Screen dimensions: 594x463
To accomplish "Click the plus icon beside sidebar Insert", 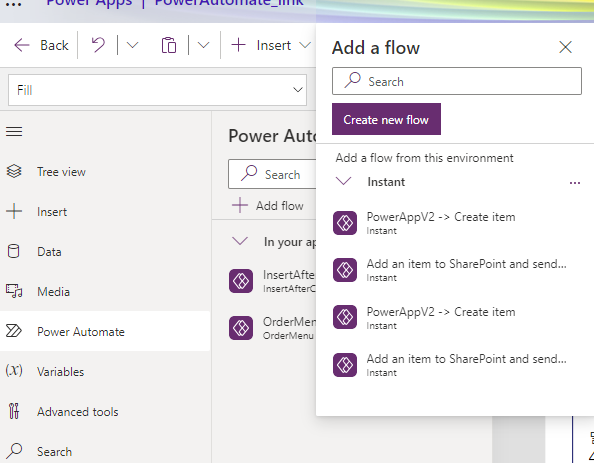I will [x=14, y=211].
